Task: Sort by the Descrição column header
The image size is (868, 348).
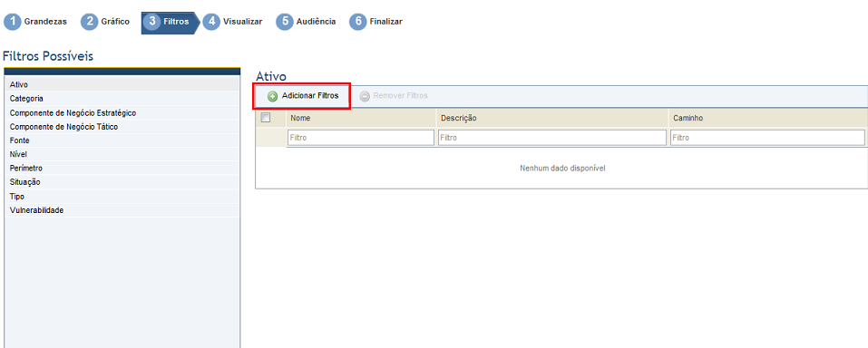Action: [552, 118]
